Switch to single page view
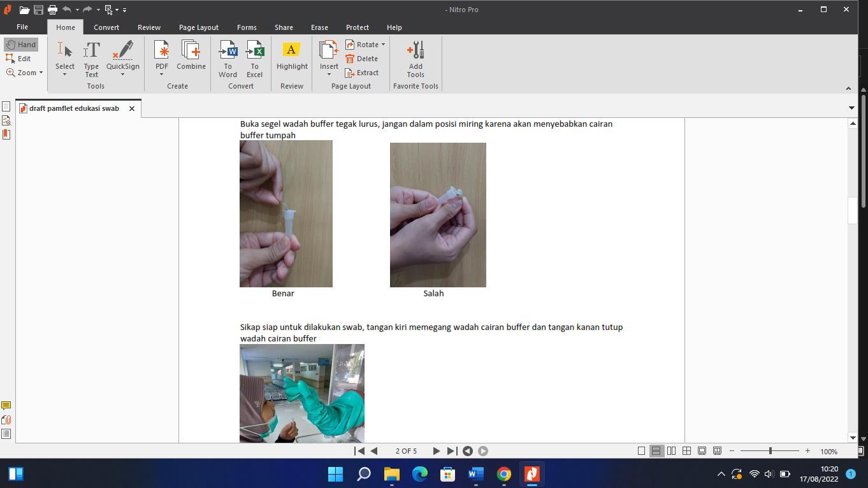 (x=641, y=451)
